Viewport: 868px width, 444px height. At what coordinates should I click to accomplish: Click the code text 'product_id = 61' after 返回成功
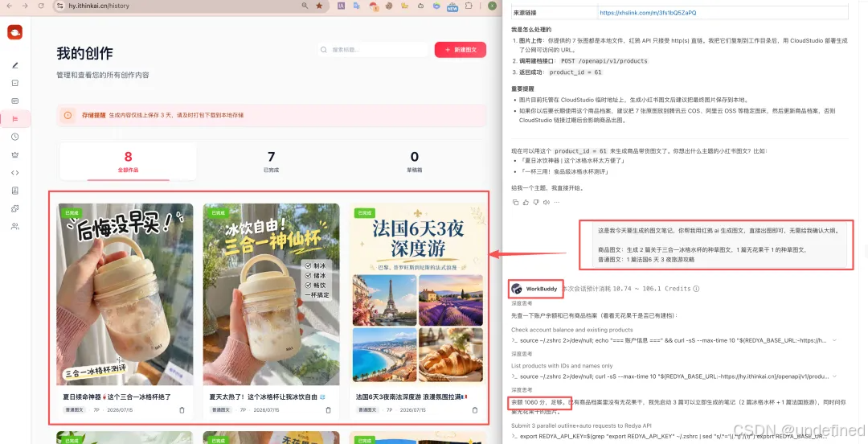coord(575,72)
